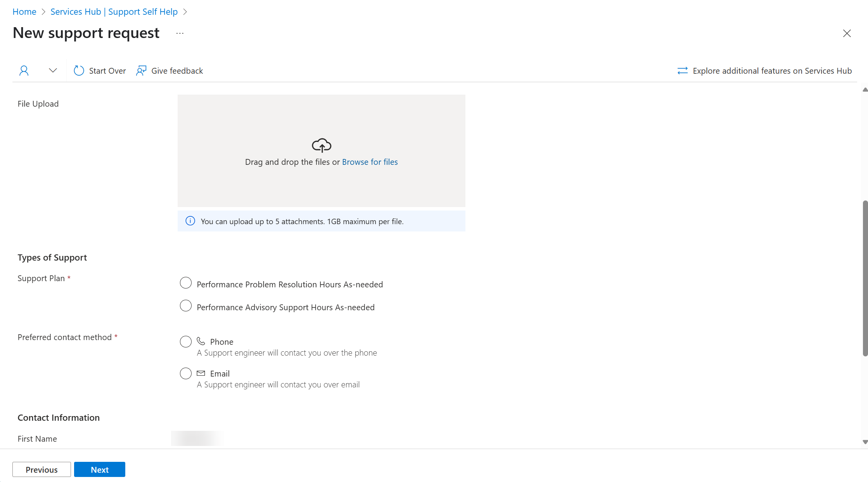Click Browse for files link
This screenshot has width=868, height=482.
click(x=370, y=161)
